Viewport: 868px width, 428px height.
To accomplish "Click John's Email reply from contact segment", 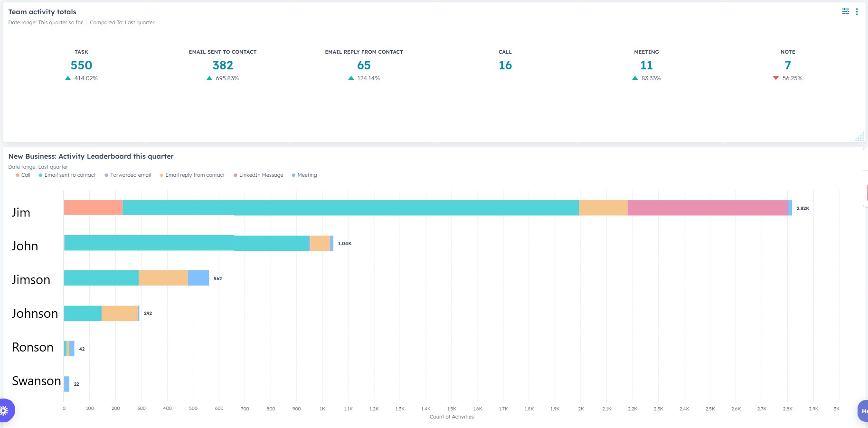I will pyautogui.click(x=320, y=243).
